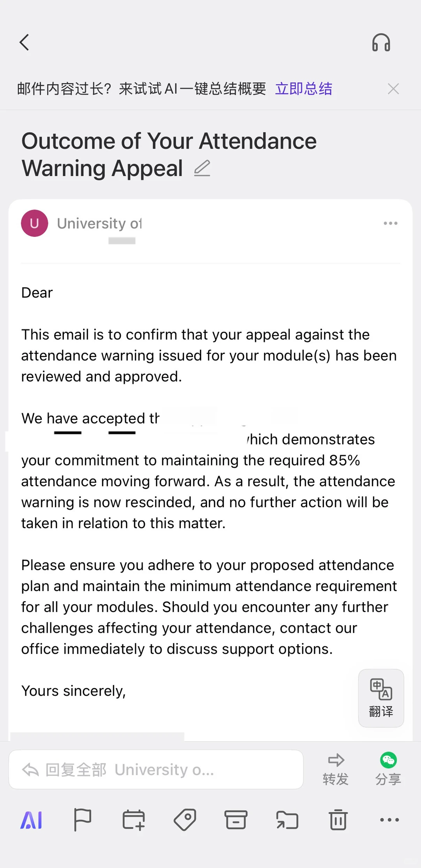Delete the email with trash icon
421x868 pixels.
338,820
